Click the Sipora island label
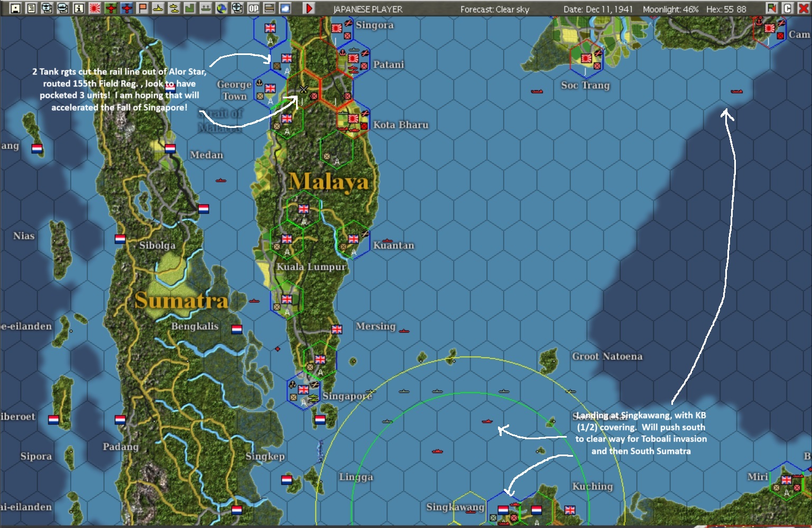Image resolution: width=812 pixels, height=528 pixels. click(x=36, y=456)
